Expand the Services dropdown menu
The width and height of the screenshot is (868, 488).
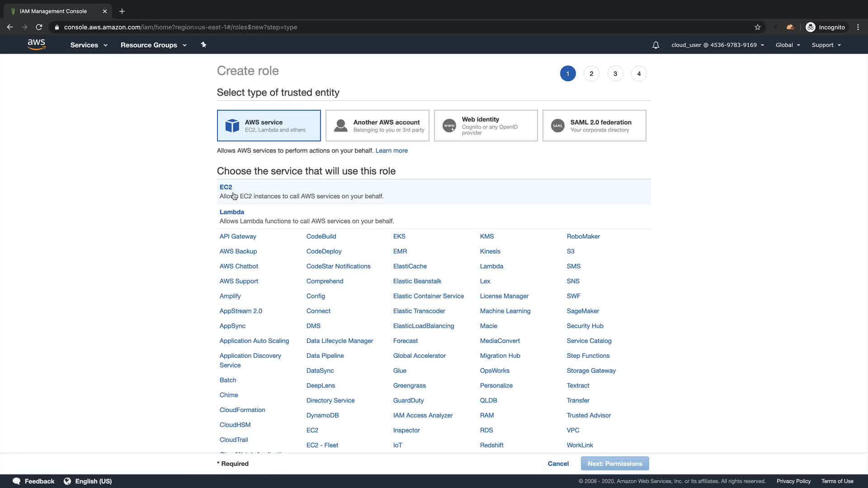tap(89, 45)
